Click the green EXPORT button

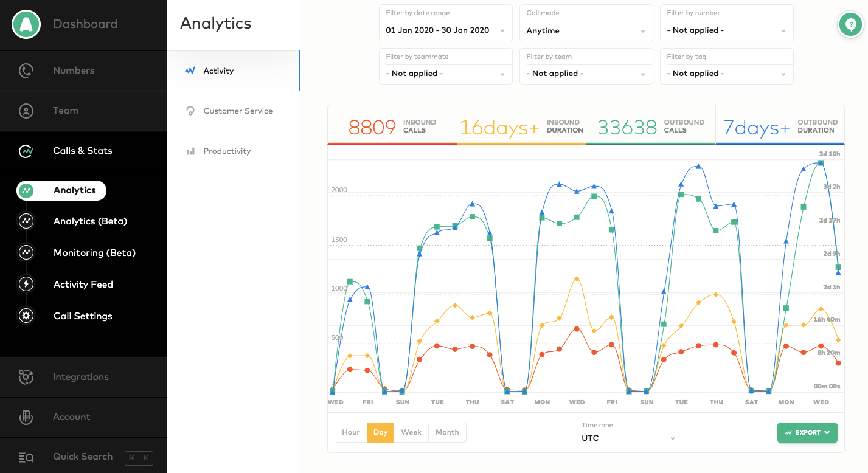(807, 432)
